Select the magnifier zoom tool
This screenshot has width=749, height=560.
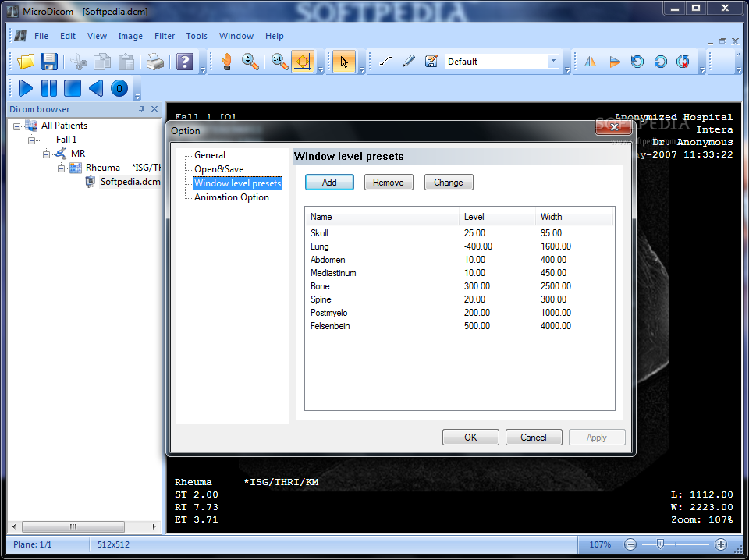click(250, 62)
